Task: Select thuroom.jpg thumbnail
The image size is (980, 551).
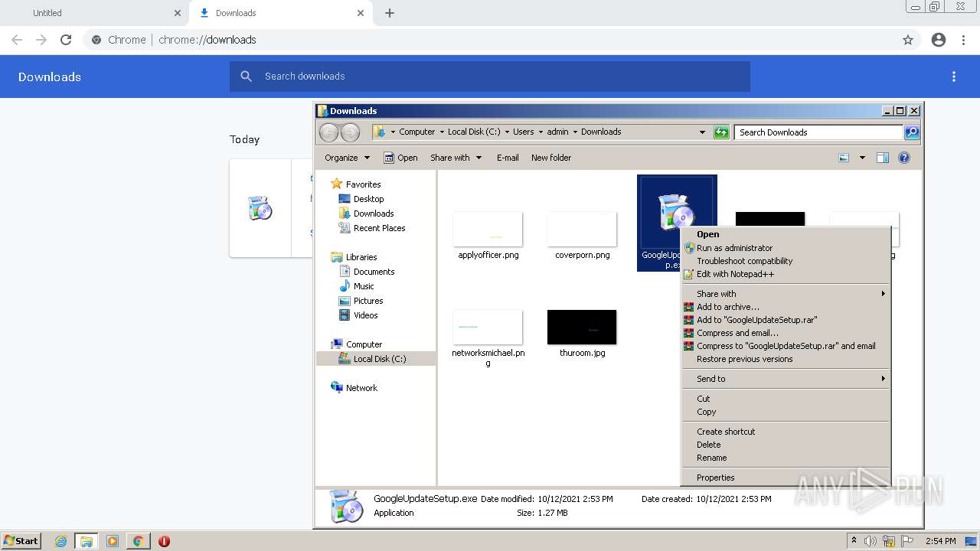Action: [x=582, y=328]
